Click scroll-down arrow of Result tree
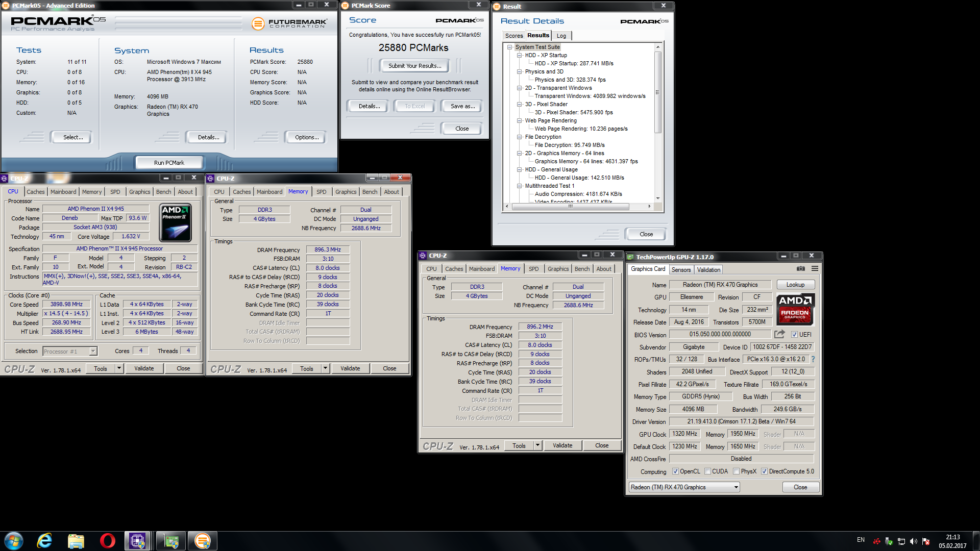Screen dimensions: 980x551 pos(657,198)
